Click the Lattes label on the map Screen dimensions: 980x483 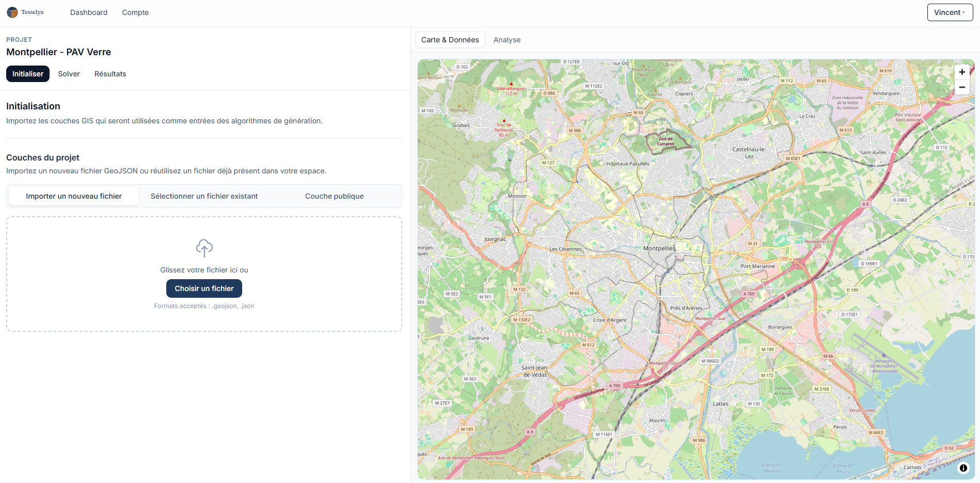pyautogui.click(x=720, y=404)
